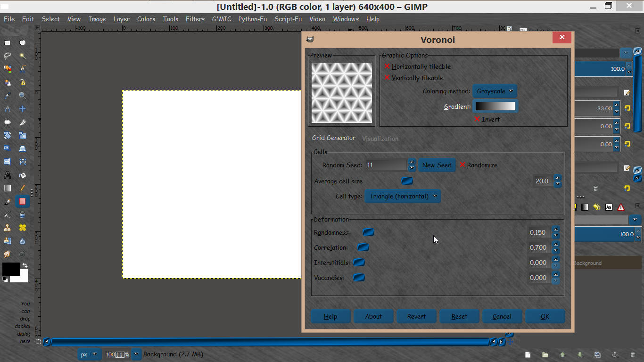Pick the Fuzzy Select wand tool
644x362 pixels.
23,56
